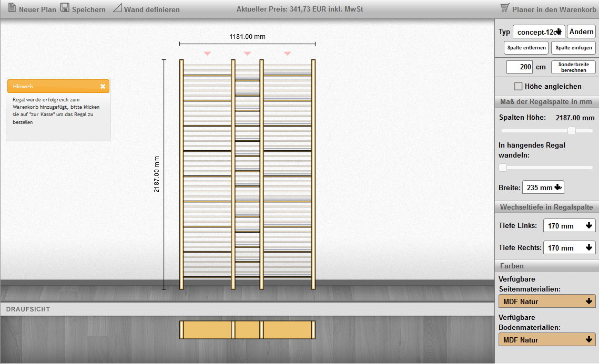
Task: Click the Neuer Plan document icon
Action: [x=12, y=8]
